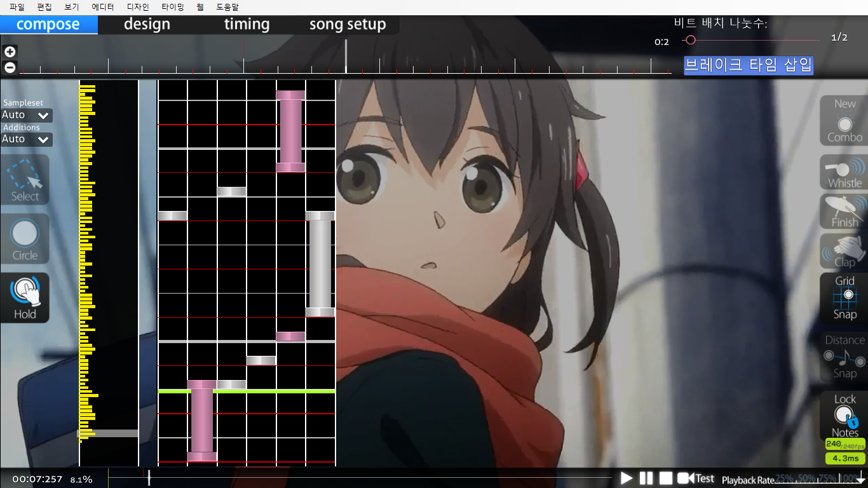Switch to the song setup tab
This screenshot has width=868, height=488.
[348, 24]
